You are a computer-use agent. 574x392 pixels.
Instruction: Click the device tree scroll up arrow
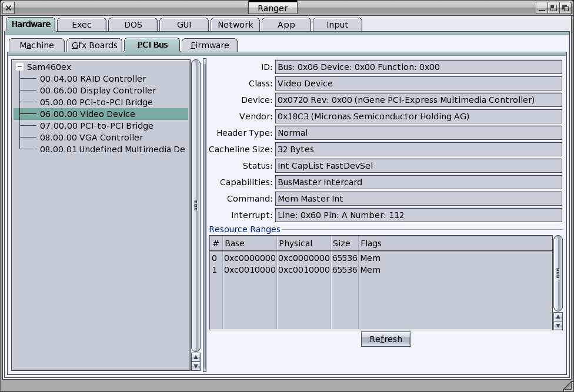196,357
